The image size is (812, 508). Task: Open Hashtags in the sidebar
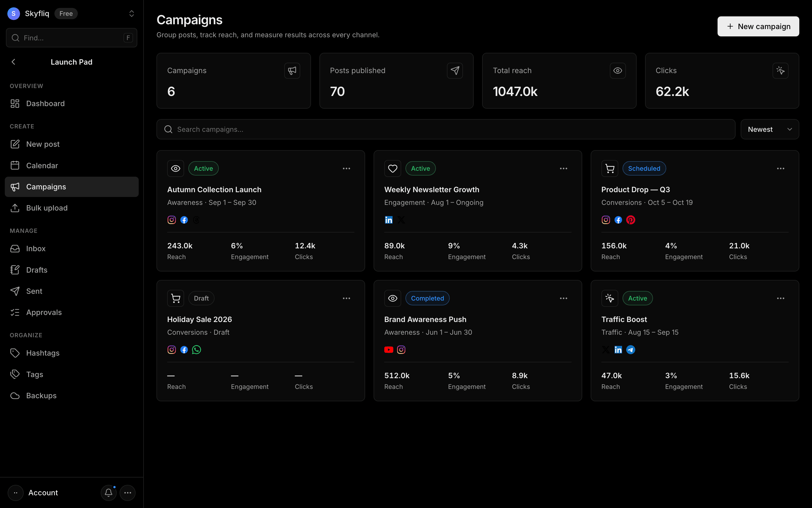click(71, 353)
